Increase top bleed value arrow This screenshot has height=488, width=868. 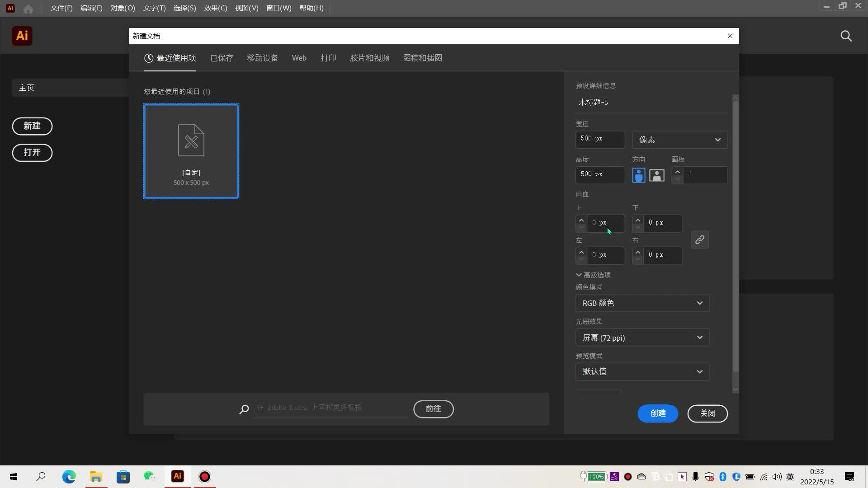(581, 220)
